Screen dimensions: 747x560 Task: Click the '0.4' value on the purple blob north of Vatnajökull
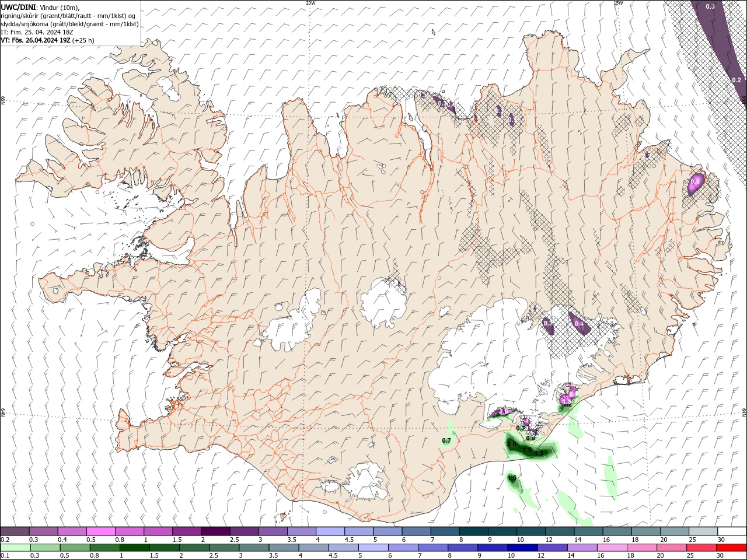tap(579, 324)
